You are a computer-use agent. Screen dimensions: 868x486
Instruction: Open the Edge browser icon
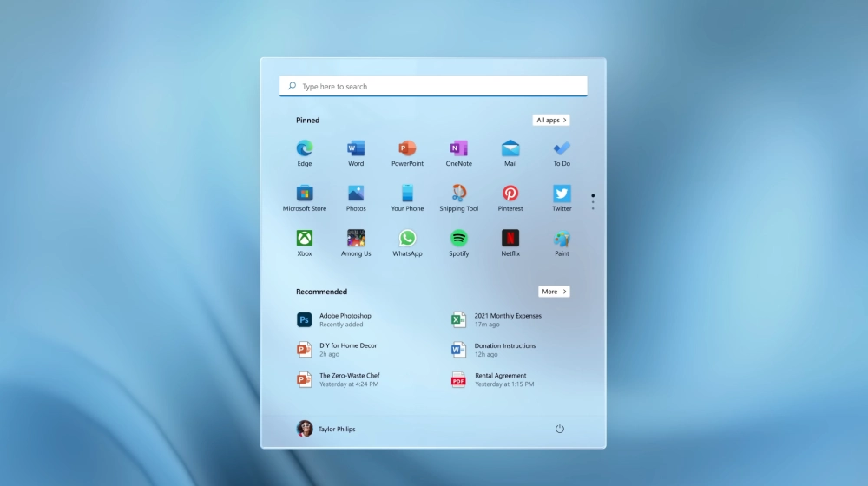(305, 148)
